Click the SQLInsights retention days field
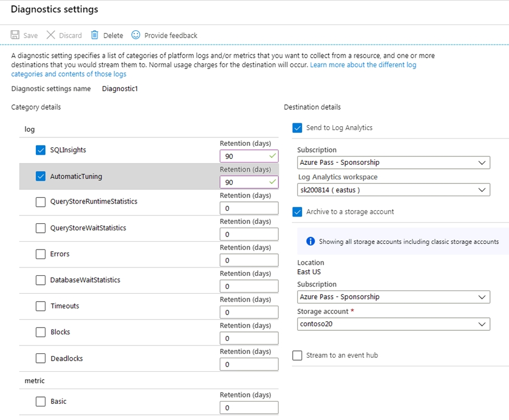 click(x=244, y=156)
